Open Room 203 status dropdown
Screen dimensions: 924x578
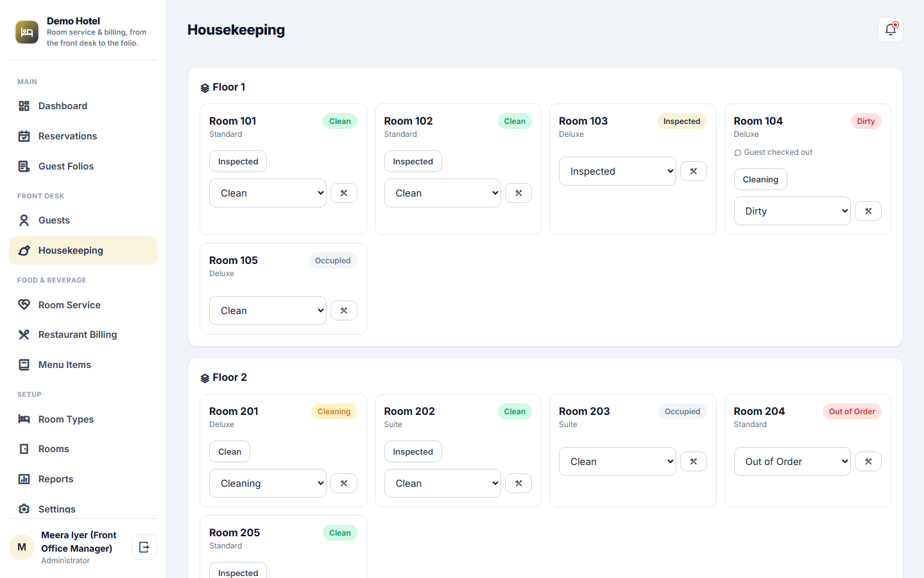tap(617, 462)
